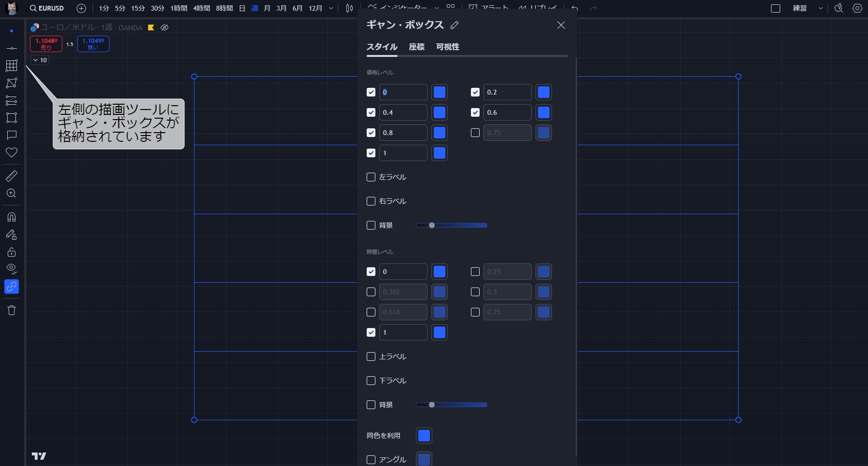
Task: Open color swatch for price level 0.2
Action: click(x=544, y=92)
